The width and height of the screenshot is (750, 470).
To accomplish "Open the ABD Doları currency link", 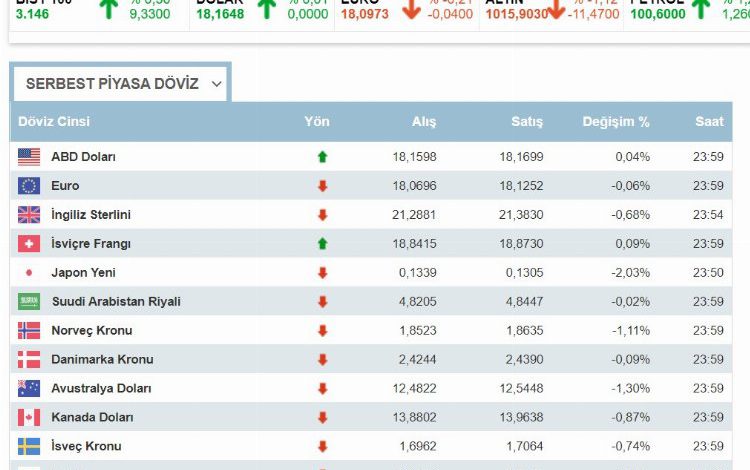I will click(x=84, y=157).
